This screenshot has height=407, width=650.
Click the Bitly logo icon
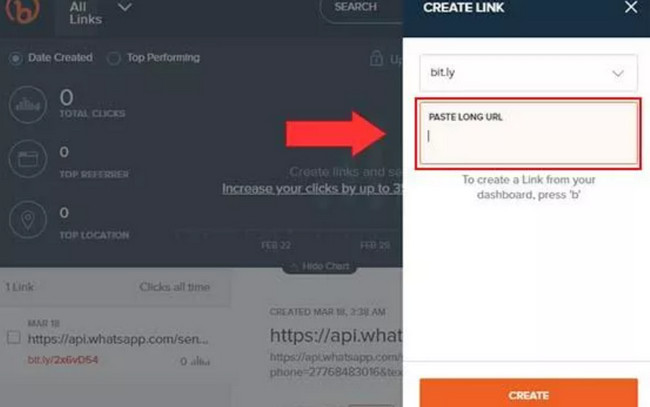(x=23, y=9)
